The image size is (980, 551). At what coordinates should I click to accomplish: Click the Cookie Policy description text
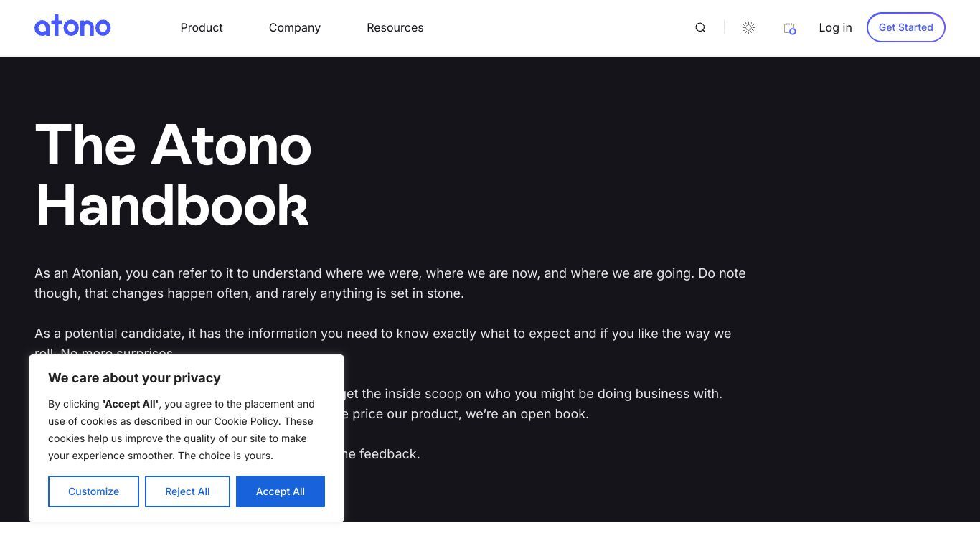[182, 430]
